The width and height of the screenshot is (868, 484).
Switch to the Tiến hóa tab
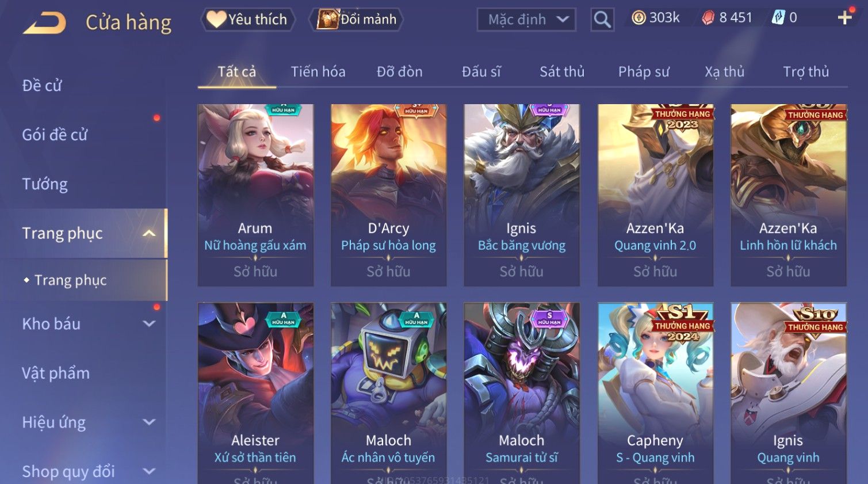(x=318, y=72)
